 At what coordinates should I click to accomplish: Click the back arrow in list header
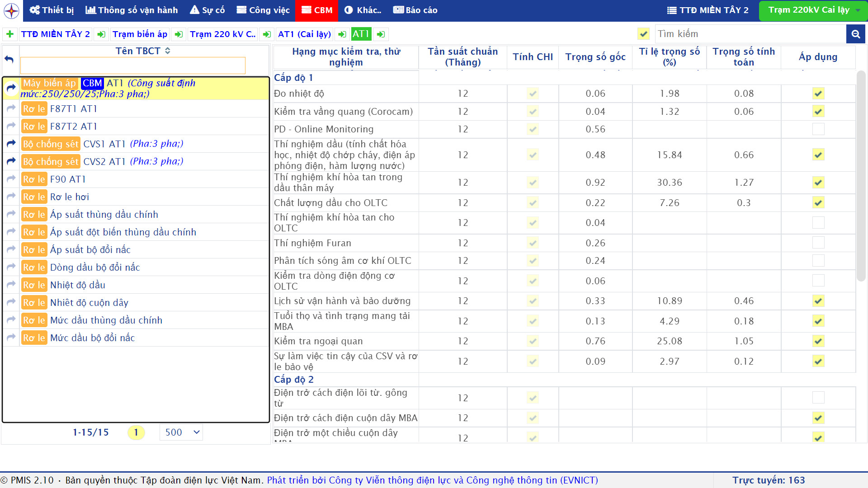tap(9, 59)
